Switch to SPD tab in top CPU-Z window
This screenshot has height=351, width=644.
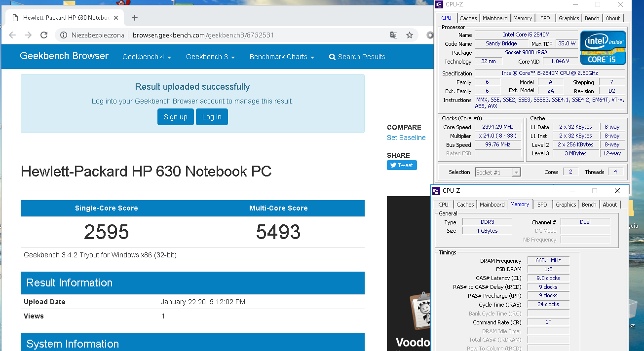coord(545,18)
